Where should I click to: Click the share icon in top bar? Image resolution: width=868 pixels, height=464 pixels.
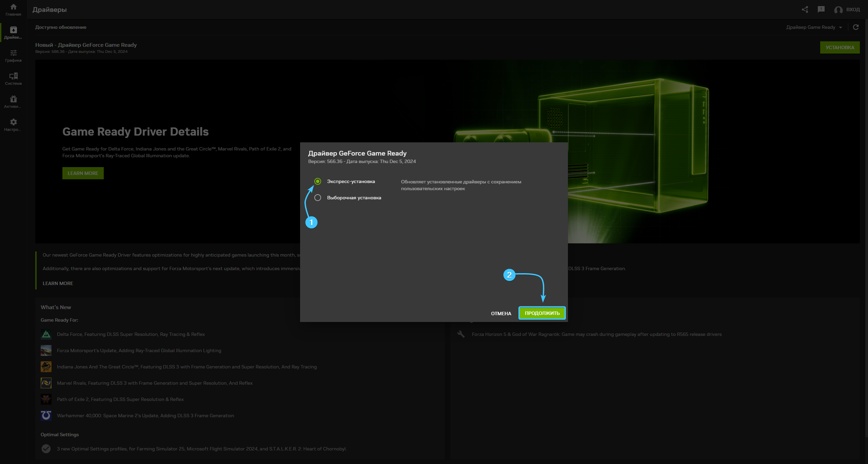[805, 9]
